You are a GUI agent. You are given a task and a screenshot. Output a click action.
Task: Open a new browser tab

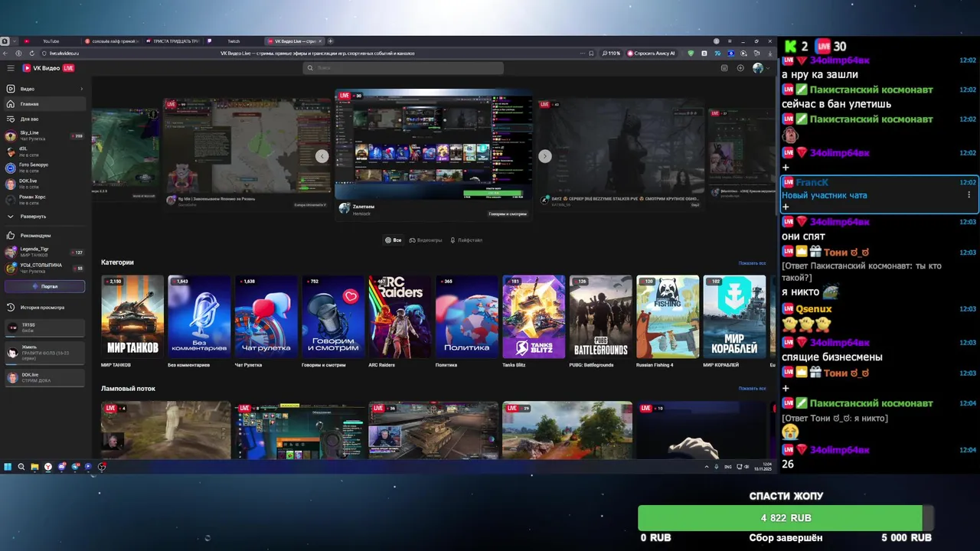point(331,41)
